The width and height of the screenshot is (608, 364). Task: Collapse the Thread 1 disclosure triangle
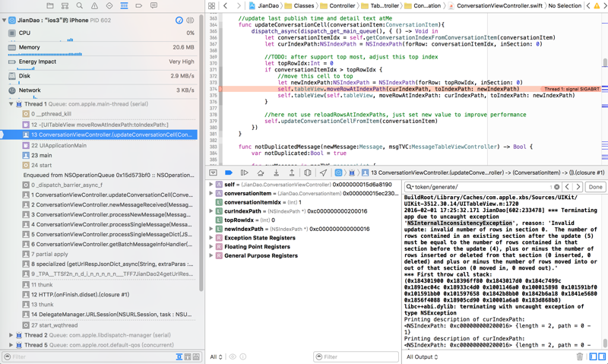tap(11, 104)
